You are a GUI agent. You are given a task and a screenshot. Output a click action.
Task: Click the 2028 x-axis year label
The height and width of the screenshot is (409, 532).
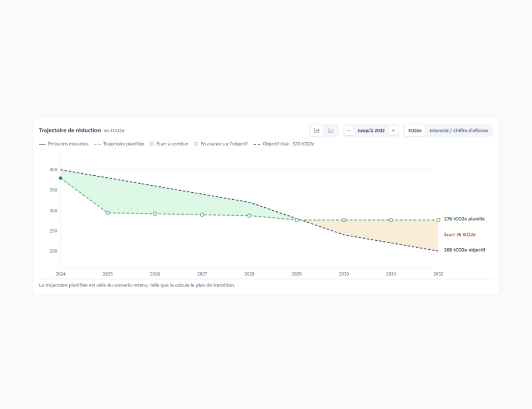(x=249, y=274)
